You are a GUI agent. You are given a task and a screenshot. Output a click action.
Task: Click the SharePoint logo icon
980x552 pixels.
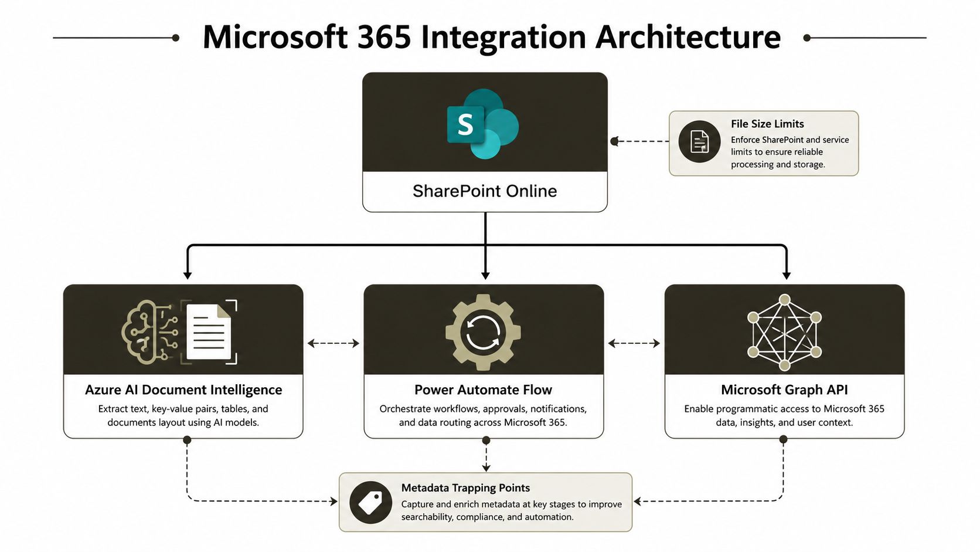tap(483, 124)
